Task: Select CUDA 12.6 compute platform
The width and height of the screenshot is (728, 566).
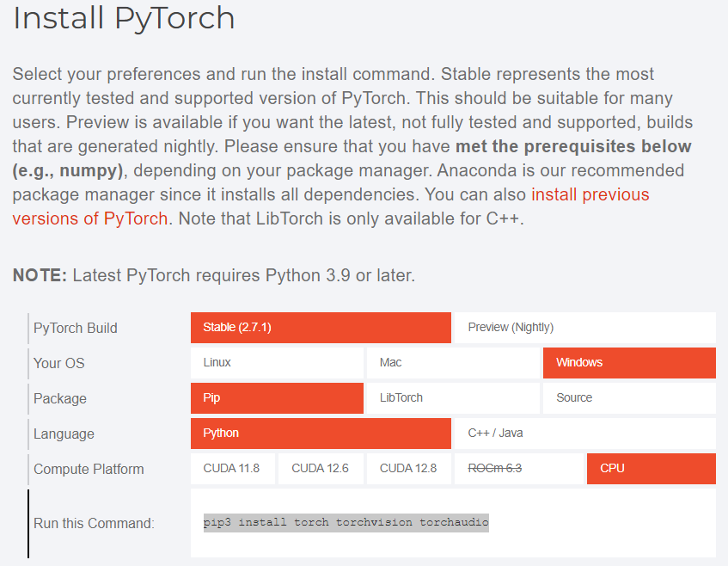Action: coord(321,469)
